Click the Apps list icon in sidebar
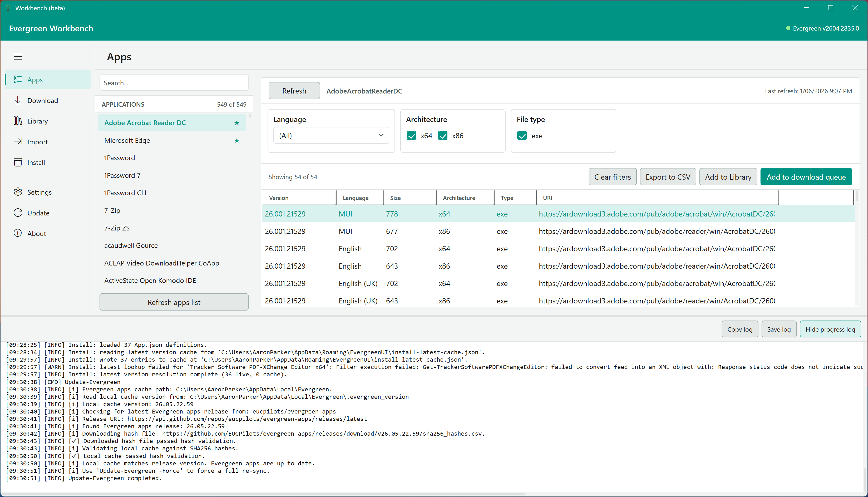 click(18, 80)
